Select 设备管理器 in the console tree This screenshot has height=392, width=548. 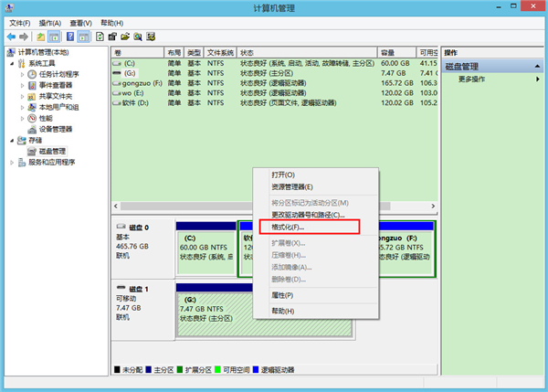tap(55, 129)
